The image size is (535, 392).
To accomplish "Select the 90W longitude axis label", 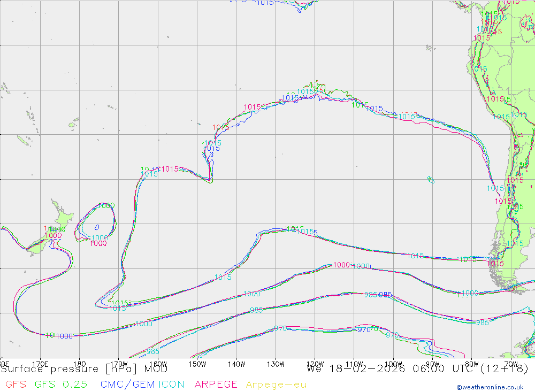I will click(x=433, y=364).
